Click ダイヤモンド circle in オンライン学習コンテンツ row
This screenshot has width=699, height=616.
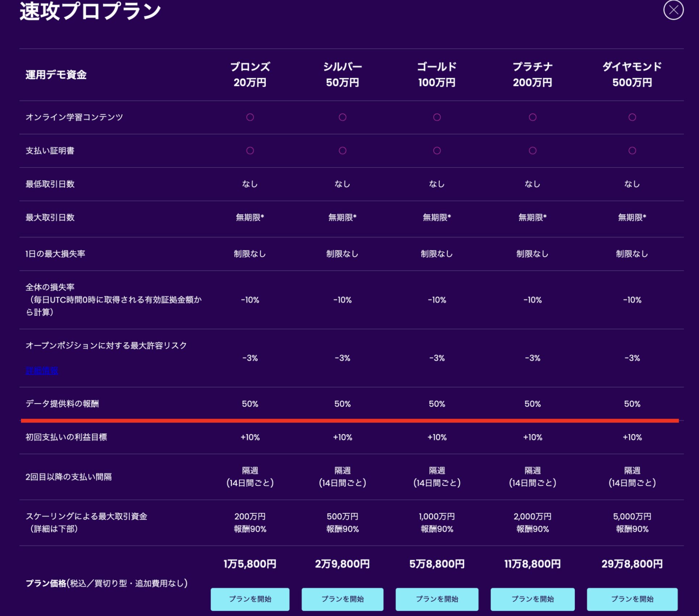coord(632,117)
